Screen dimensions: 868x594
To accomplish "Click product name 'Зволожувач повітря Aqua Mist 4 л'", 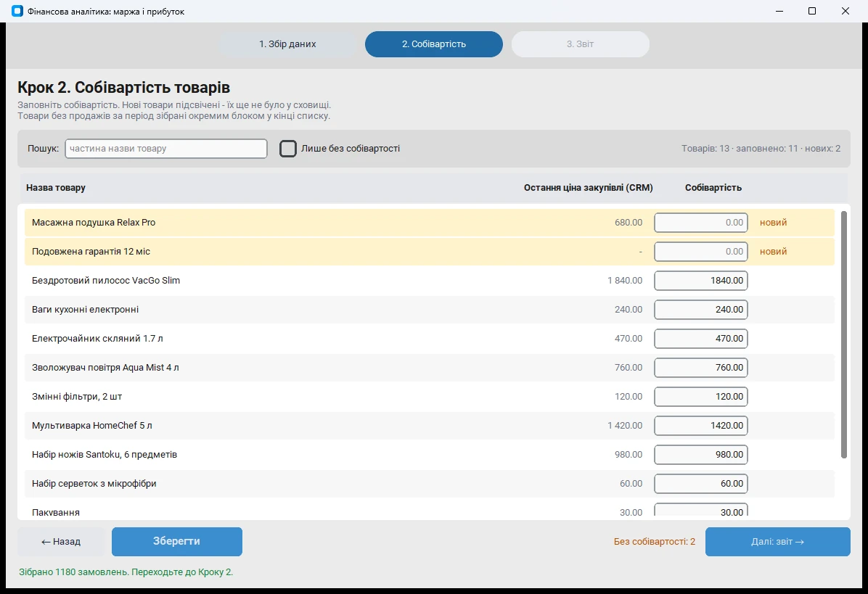I will tap(105, 368).
